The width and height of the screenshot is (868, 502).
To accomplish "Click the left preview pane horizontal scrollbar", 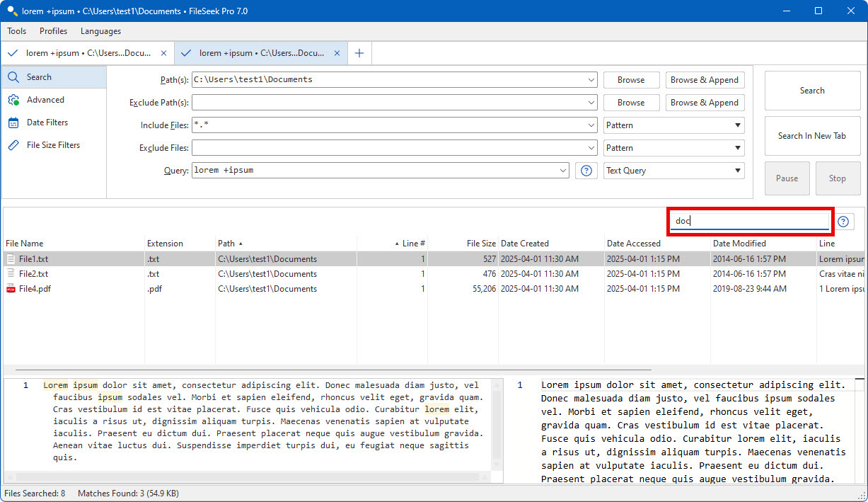I will point(248,478).
